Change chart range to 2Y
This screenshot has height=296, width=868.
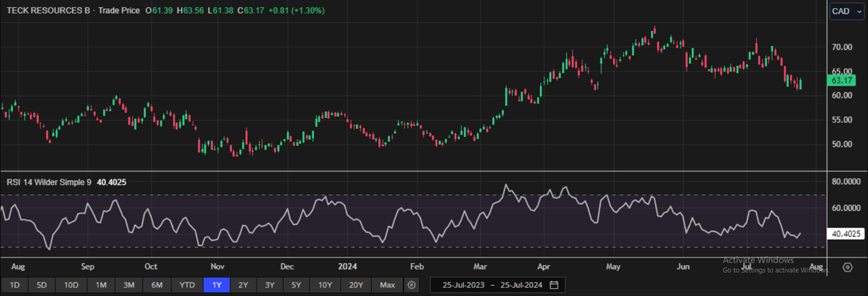coord(243,285)
